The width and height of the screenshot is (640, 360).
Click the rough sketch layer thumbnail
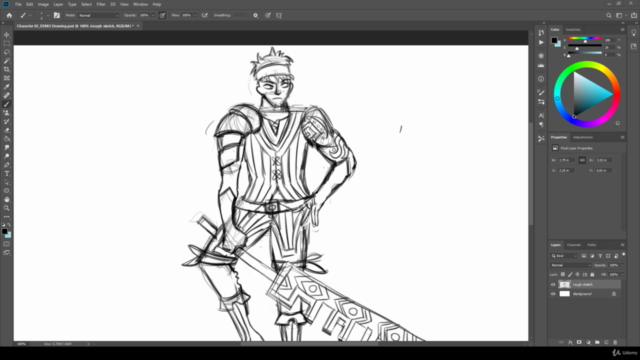[x=564, y=284]
